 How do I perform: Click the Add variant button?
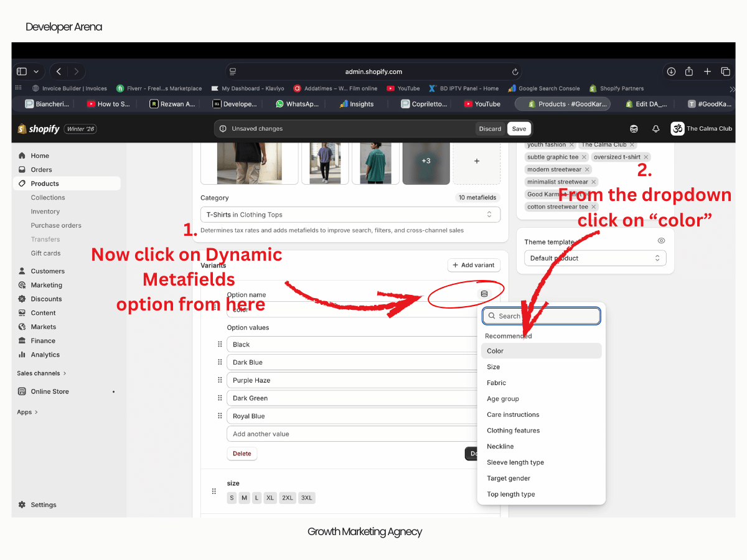tap(474, 265)
